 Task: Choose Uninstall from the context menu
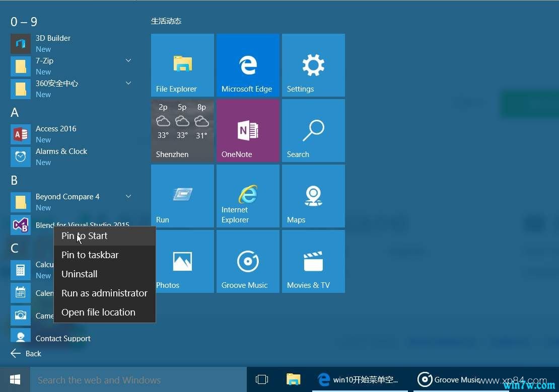[x=79, y=274]
